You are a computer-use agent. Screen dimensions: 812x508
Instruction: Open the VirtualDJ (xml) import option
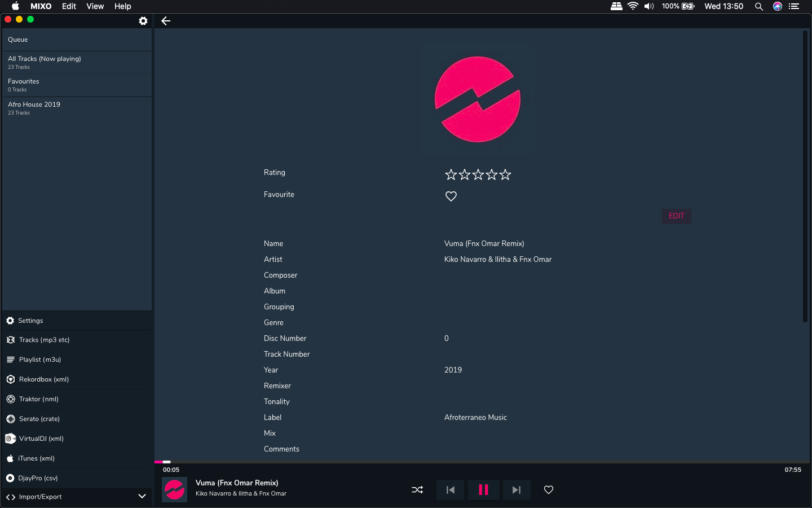pos(41,439)
